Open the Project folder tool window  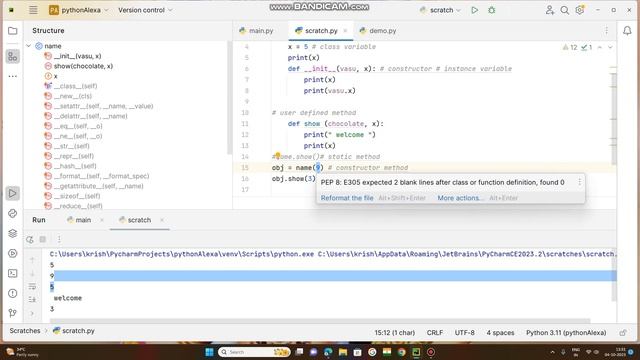click(x=13, y=31)
